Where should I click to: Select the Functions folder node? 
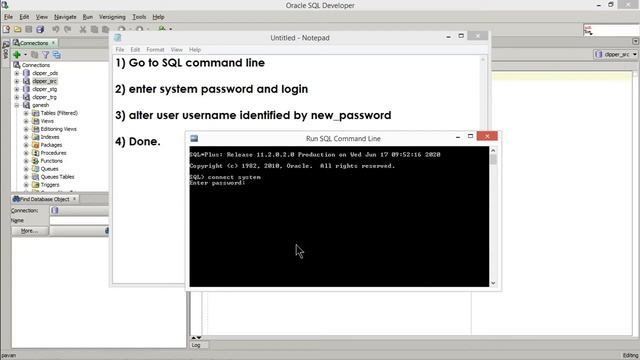51,161
